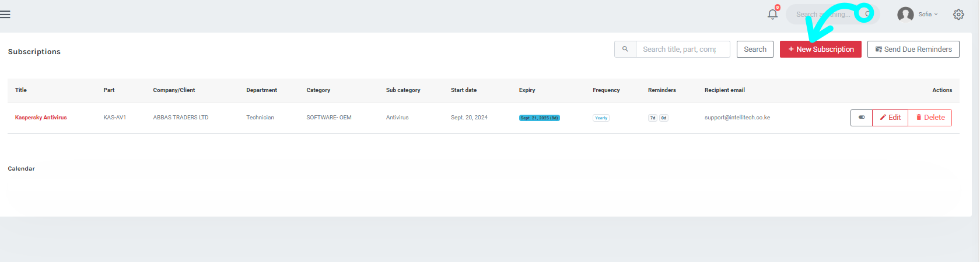Open the Kaspersky Antivirus title link

[x=41, y=118]
